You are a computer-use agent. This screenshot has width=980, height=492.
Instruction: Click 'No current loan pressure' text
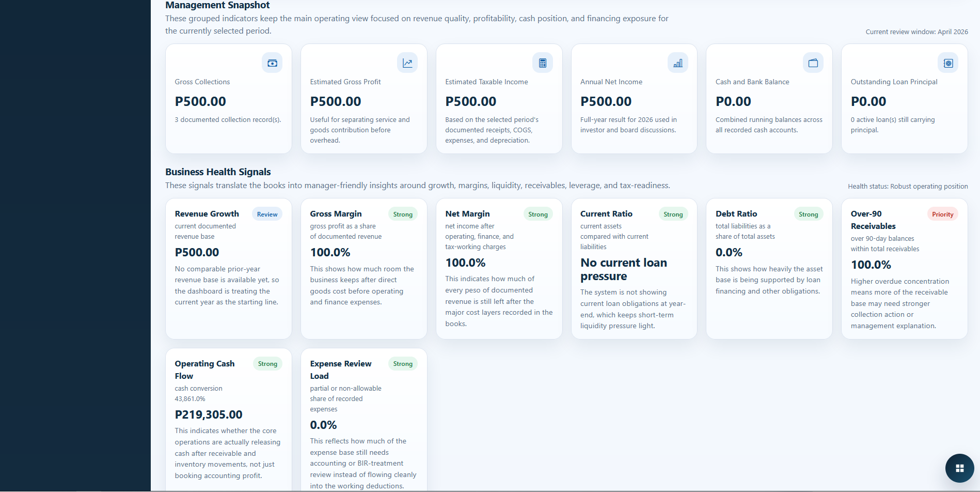[x=624, y=270]
